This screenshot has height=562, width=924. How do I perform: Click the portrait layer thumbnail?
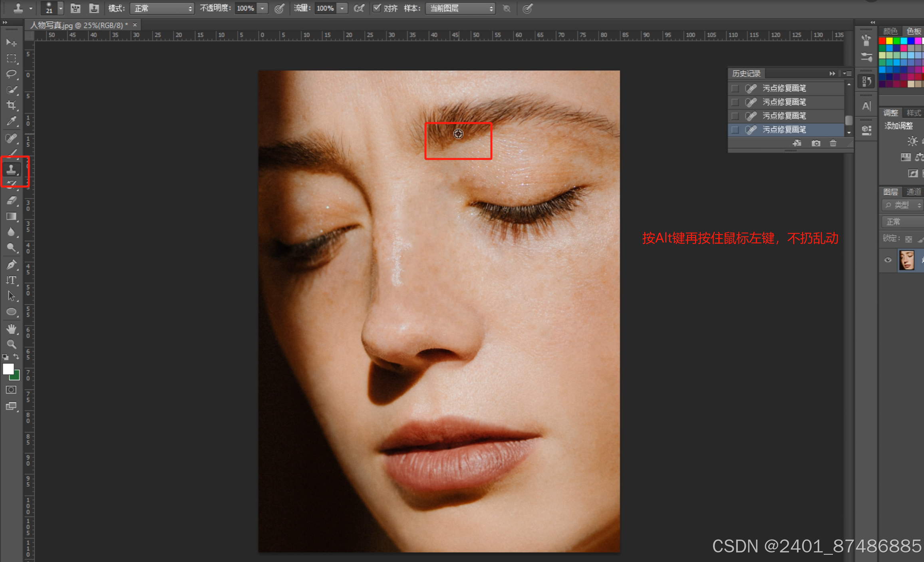coord(906,260)
